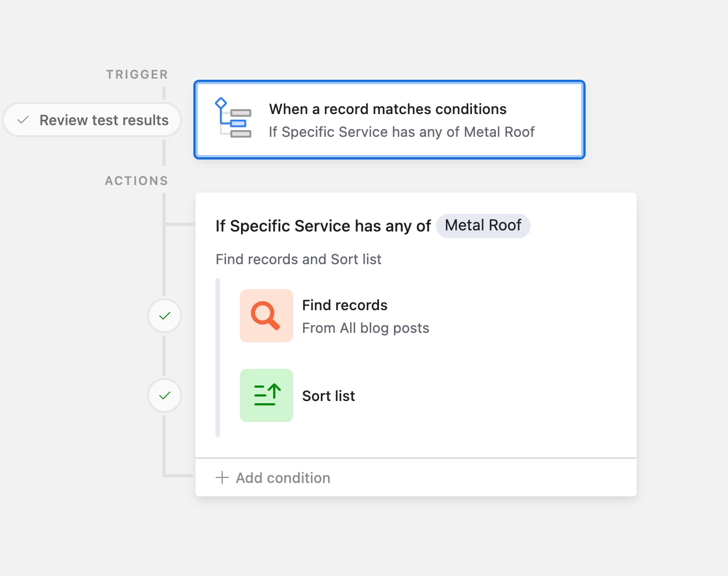Click the From All blog posts text
This screenshot has width=728, height=576.
tap(366, 328)
